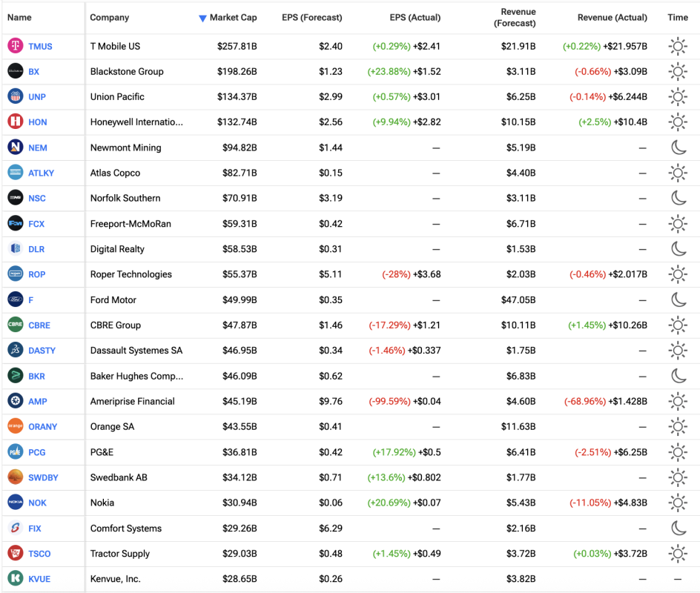Click the Ford Motor logo icon
Viewport: 700px width, 593px height.
tap(16, 299)
